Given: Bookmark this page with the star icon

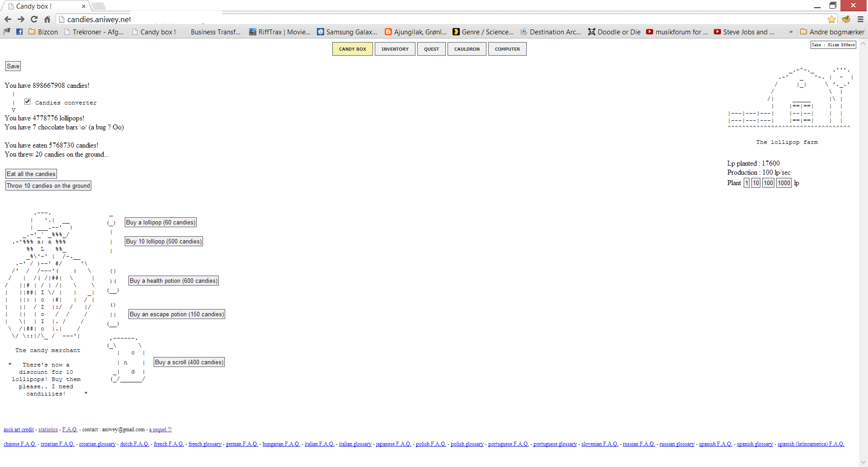Looking at the screenshot, I should pyautogui.click(x=831, y=19).
